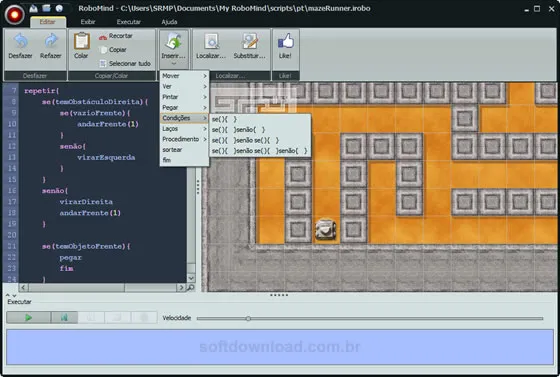Screen dimensions: 560x377
Task: Copy selection with Copiar
Action: (113, 50)
